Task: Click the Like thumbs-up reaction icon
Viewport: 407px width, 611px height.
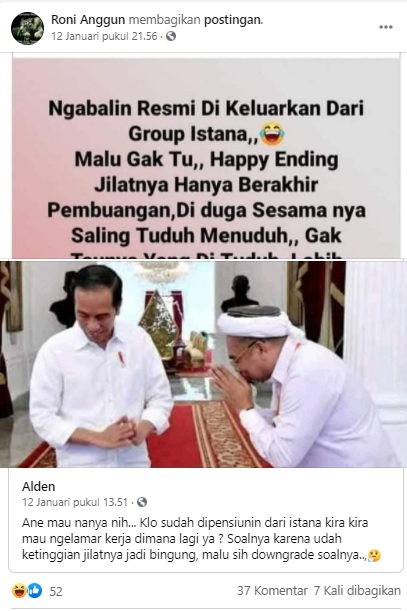Action: 34,591
